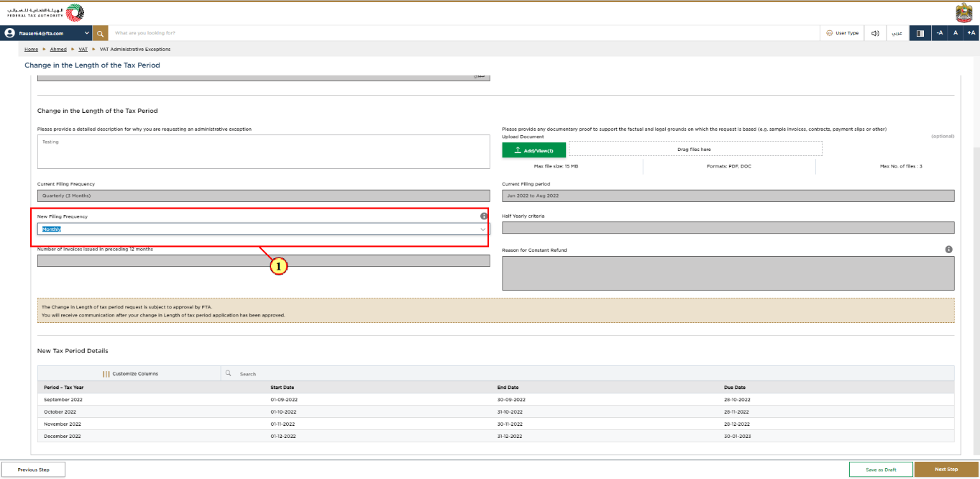Open the Ahmed breadcrumb link
The image size is (980, 479).
click(58, 50)
